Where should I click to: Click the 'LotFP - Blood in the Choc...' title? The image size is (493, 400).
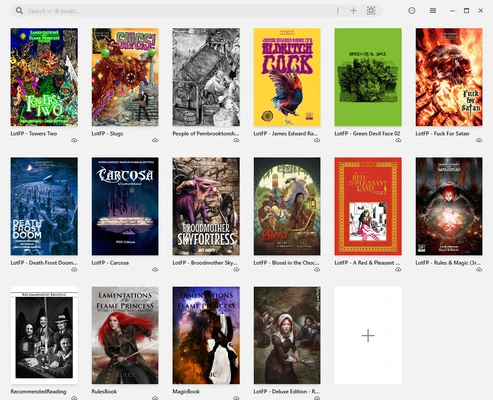click(286, 263)
